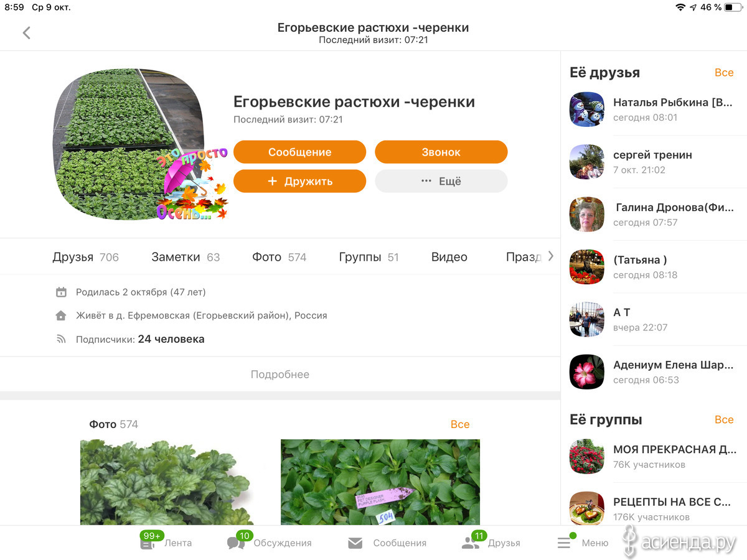
Task: Open the Ещё more options button
Action: (441, 181)
